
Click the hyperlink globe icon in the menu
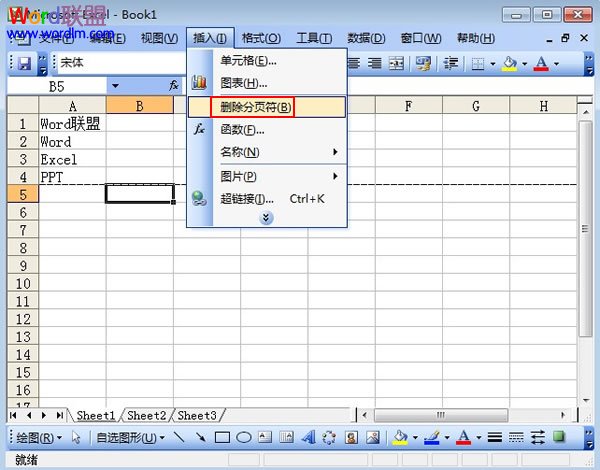(x=199, y=199)
